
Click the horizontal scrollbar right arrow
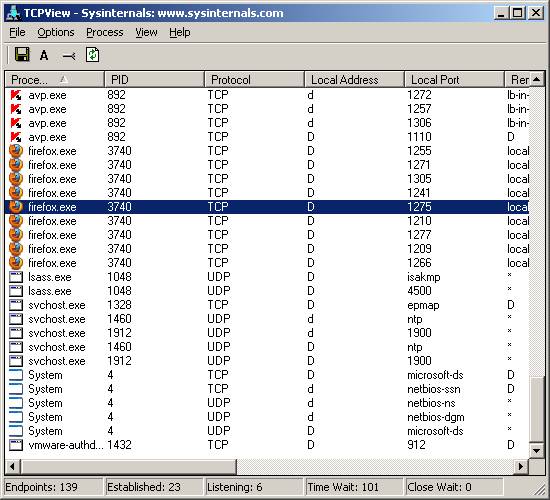(x=521, y=466)
